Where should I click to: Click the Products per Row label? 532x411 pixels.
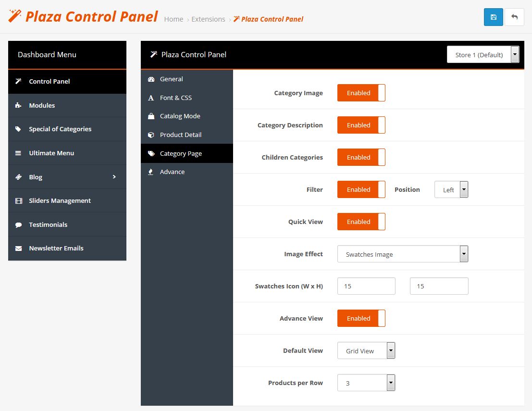pos(296,383)
